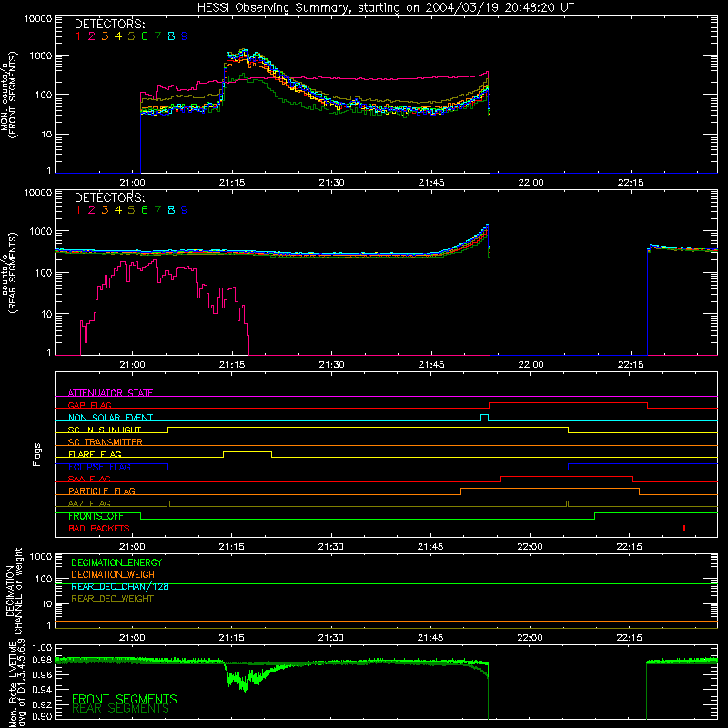This screenshot has height=728, width=728.
Task: Click the DECIMATION CHANNEL or weight axis title
Action: [14, 591]
